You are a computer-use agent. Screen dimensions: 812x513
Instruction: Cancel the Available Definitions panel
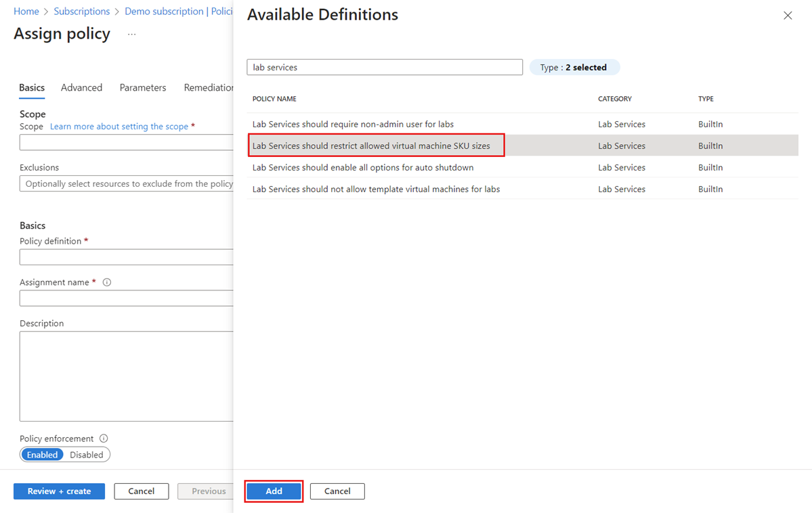tap(337, 491)
